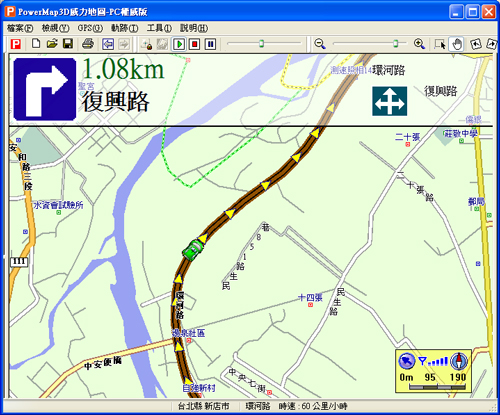This screenshot has height=415, width=500.
Task: Start track playback with green play button
Action: pos(179,44)
